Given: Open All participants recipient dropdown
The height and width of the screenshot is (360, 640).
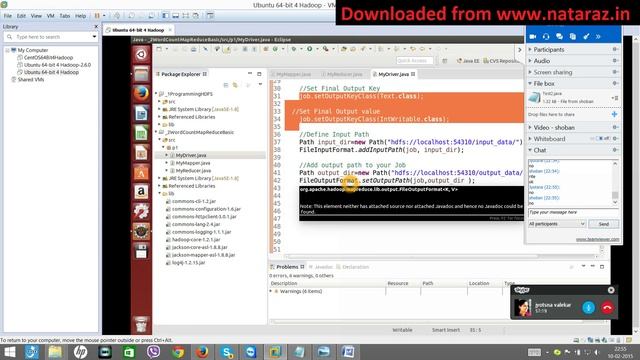Looking at the screenshot, I should (x=557, y=224).
